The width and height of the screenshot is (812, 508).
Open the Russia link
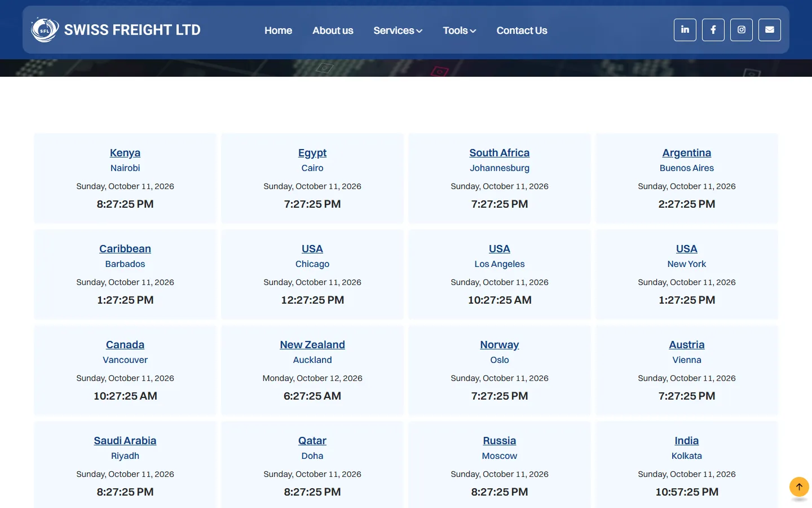(x=500, y=441)
